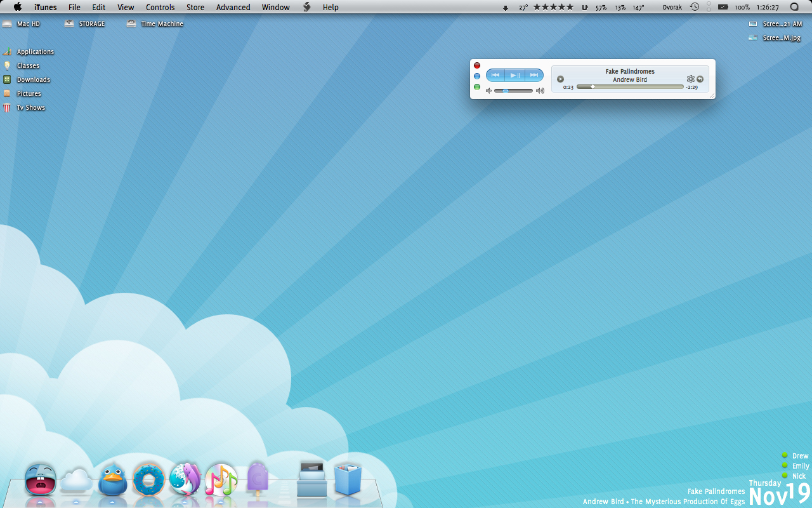Click the green zoom button of mini player
The height and width of the screenshot is (508, 812).
tap(477, 87)
